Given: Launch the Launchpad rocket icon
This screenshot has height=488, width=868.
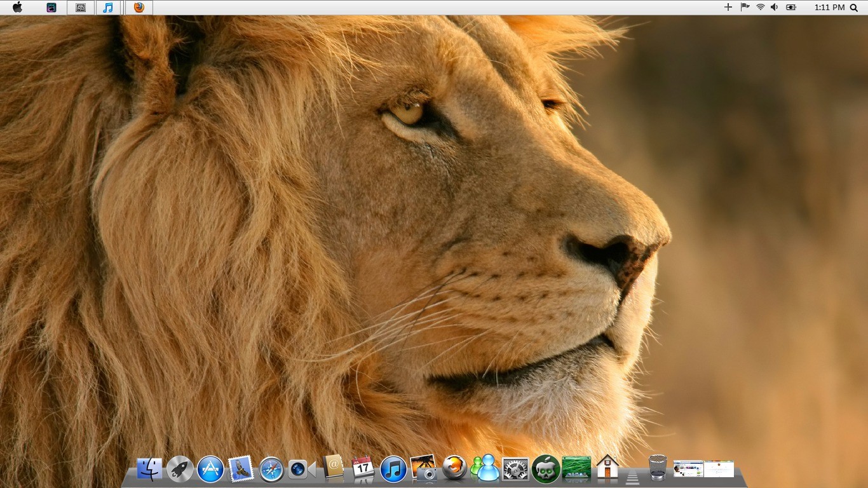Looking at the screenshot, I should tap(180, 470).
